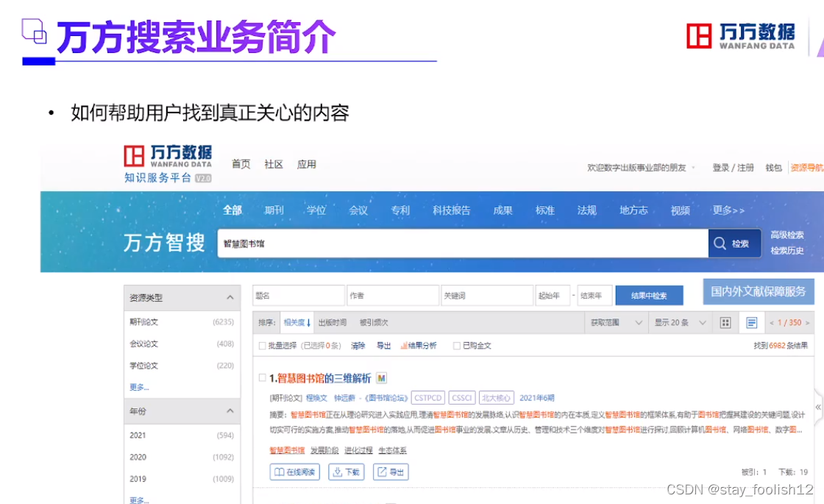This screenshot has height=504, width=824.
Task: Open 社区 in top navigation
Action: point(273,164)
